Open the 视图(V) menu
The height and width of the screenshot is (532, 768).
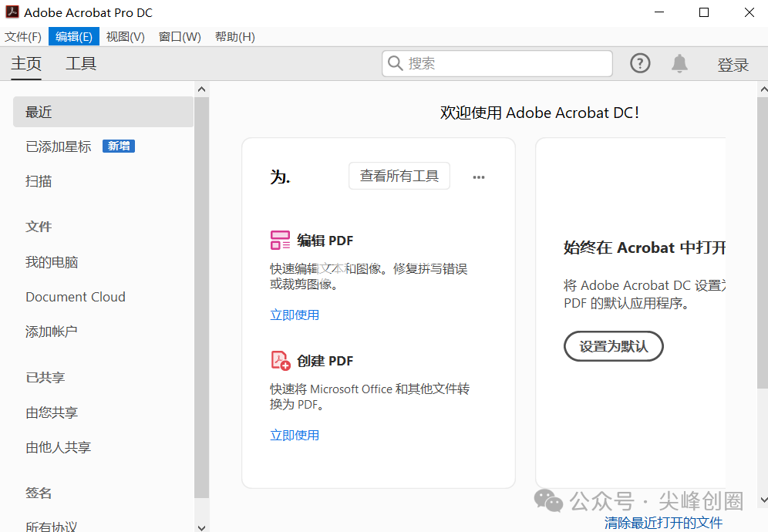coord(126,37)
